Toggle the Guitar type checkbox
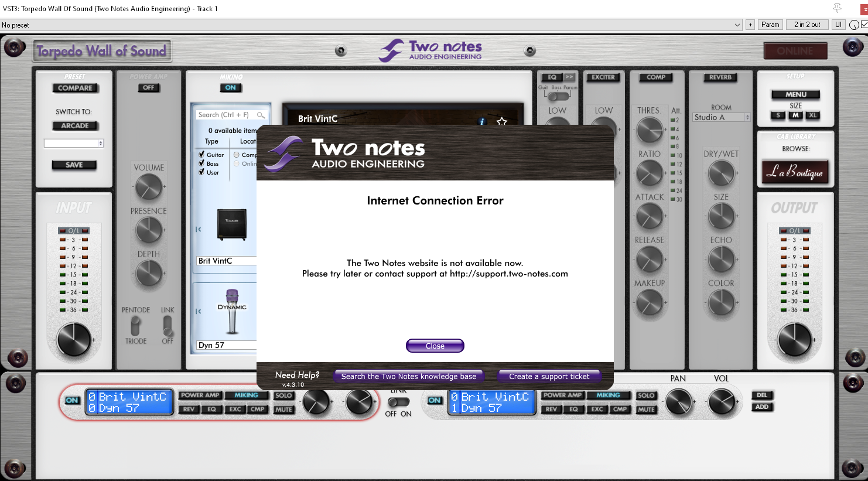The image size is (868, 481). pyautogui.click(x=201, y=155)
